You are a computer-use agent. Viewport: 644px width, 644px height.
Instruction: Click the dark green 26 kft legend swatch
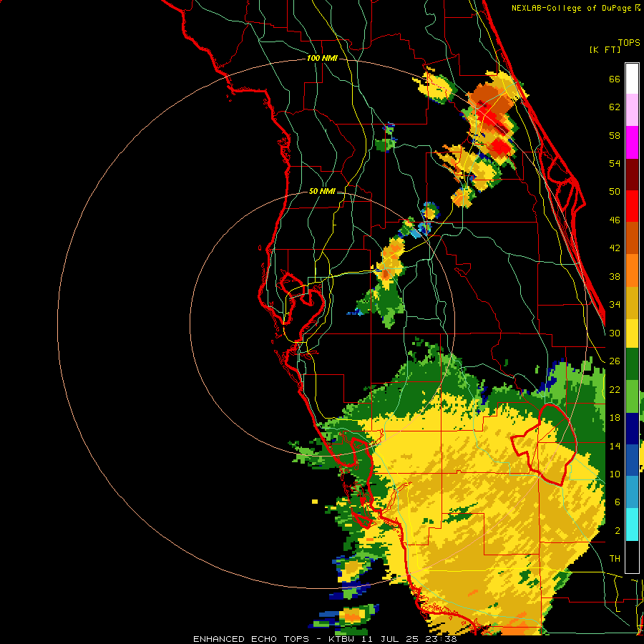632,364
